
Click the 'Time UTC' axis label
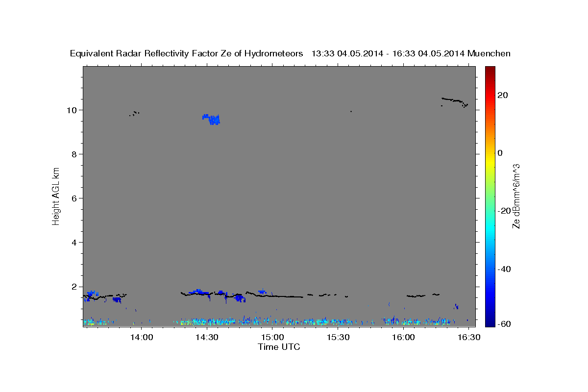pyautogui.click(x=279, y=347)
